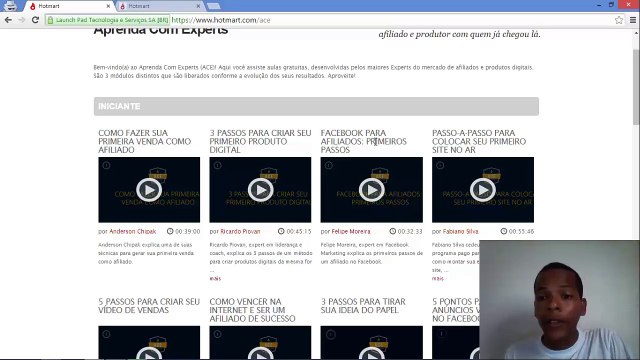
Task: Click title Passo-a-Passo Para Colocar Seu Primeiro Site
Action: (x=479, y=141)
